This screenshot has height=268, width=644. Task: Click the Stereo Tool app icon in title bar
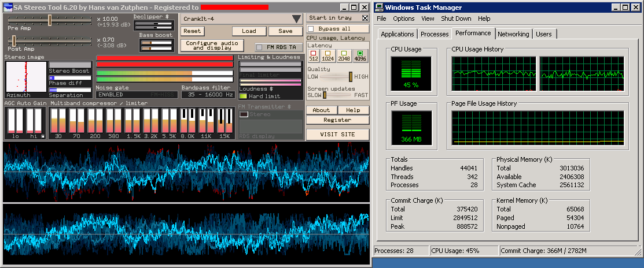coord(8,7)
